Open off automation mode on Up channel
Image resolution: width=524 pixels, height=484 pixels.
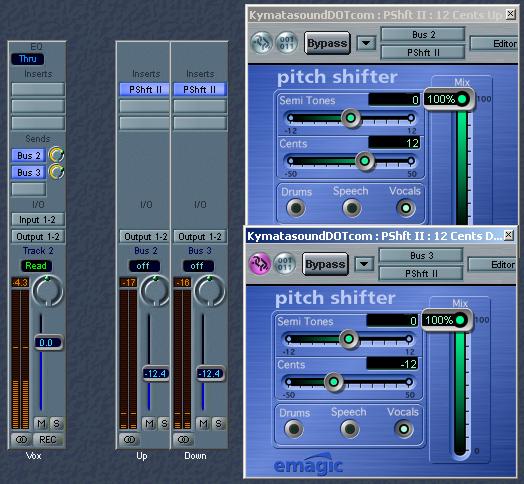144,266
